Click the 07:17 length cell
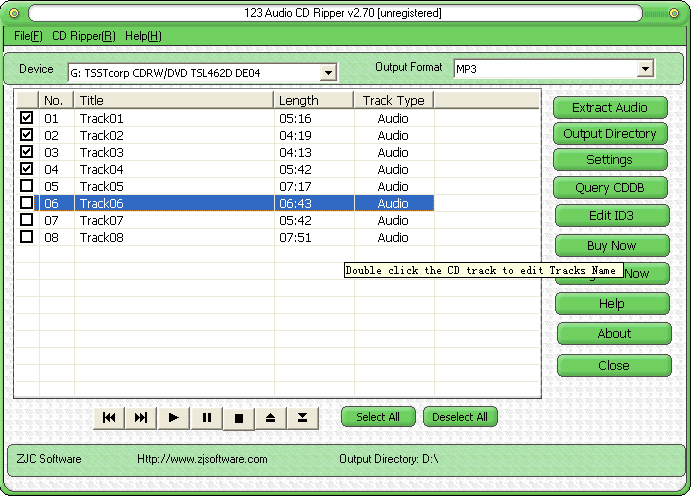695x499 pixels. (295, 187)
